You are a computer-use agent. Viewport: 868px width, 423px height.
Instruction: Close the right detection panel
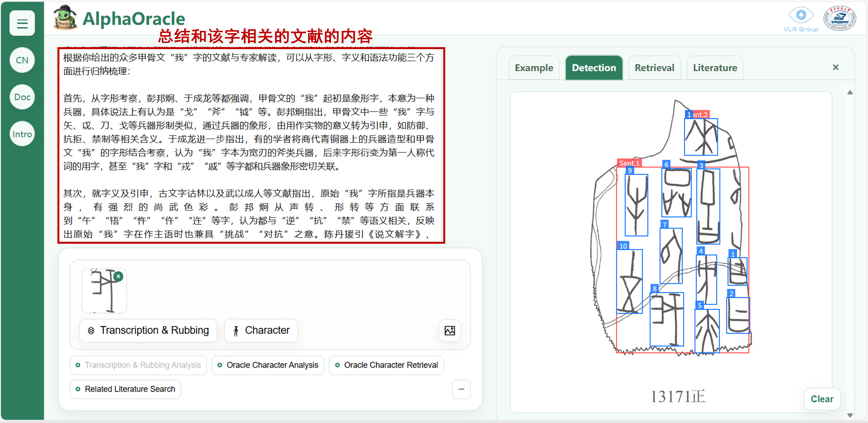[x=835, y=67]
